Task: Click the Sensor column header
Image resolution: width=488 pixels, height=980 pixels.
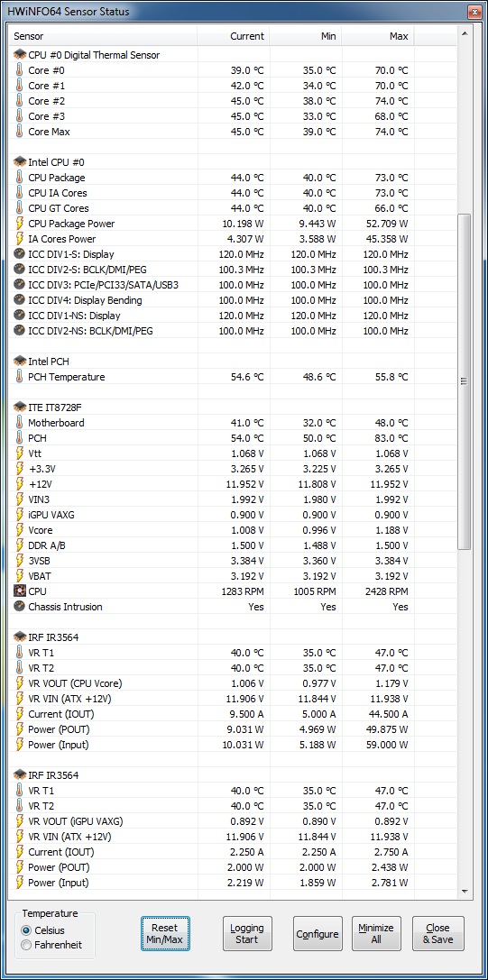Action: [x=103, y=36]
